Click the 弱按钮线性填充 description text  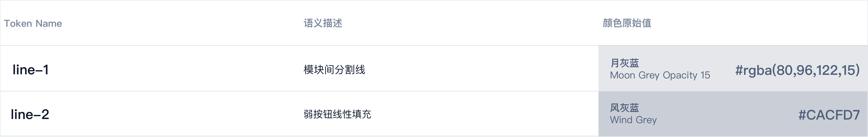[337, 114]
